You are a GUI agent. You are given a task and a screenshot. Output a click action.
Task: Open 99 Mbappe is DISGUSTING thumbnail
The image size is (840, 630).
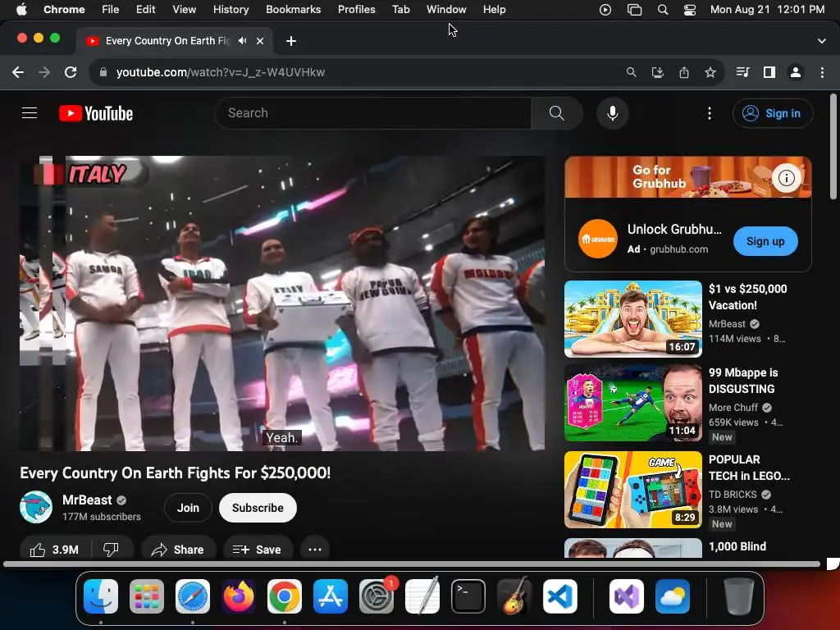point(632,403)
